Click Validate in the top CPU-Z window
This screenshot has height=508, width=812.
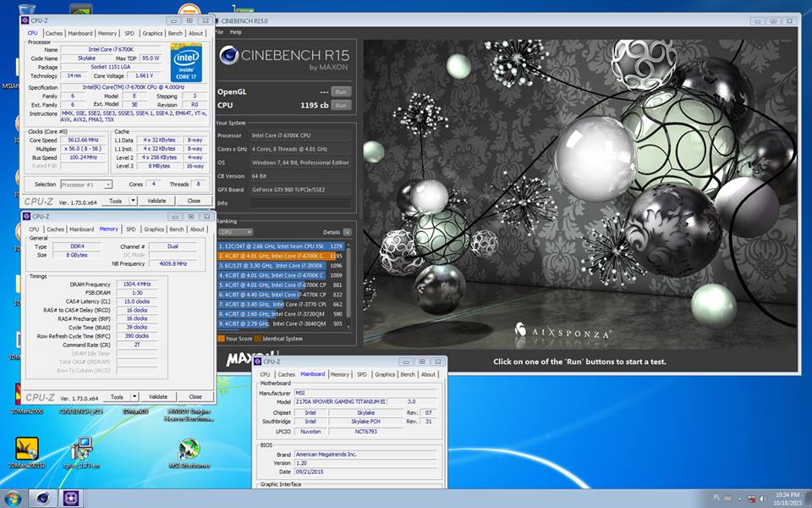click(156, 201)
